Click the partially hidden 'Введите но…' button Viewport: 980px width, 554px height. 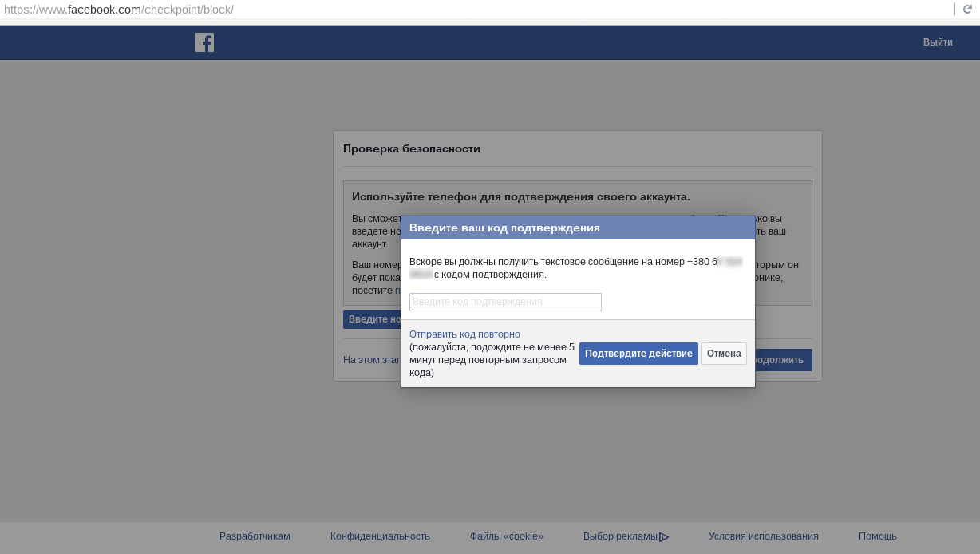[x=372, y=319]
